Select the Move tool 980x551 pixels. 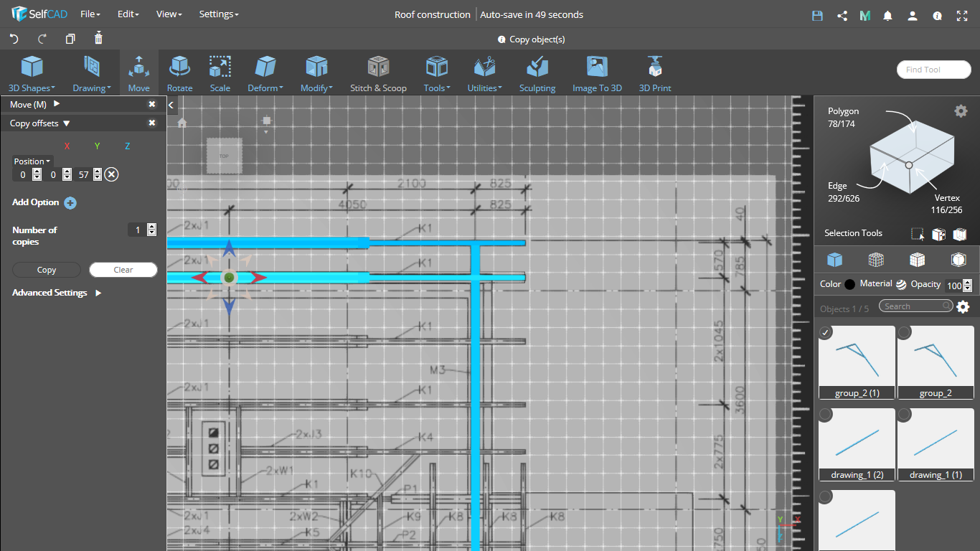point(139,74)
